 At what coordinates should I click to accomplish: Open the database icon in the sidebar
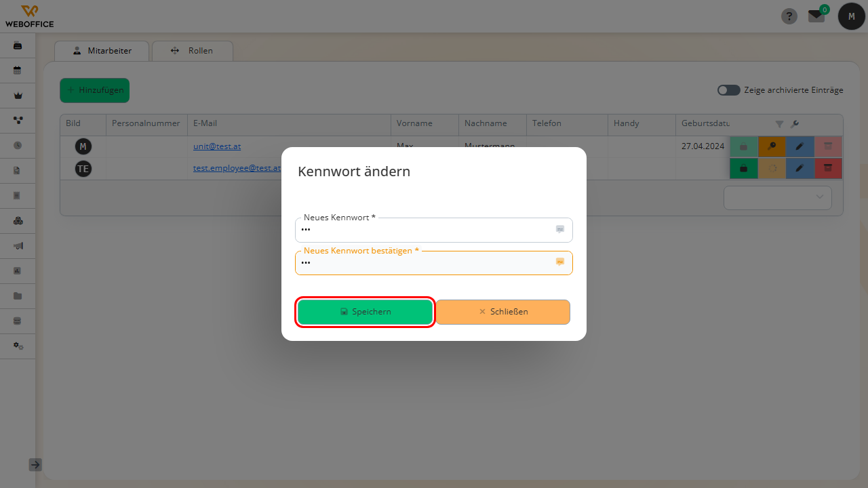[18, 321]
